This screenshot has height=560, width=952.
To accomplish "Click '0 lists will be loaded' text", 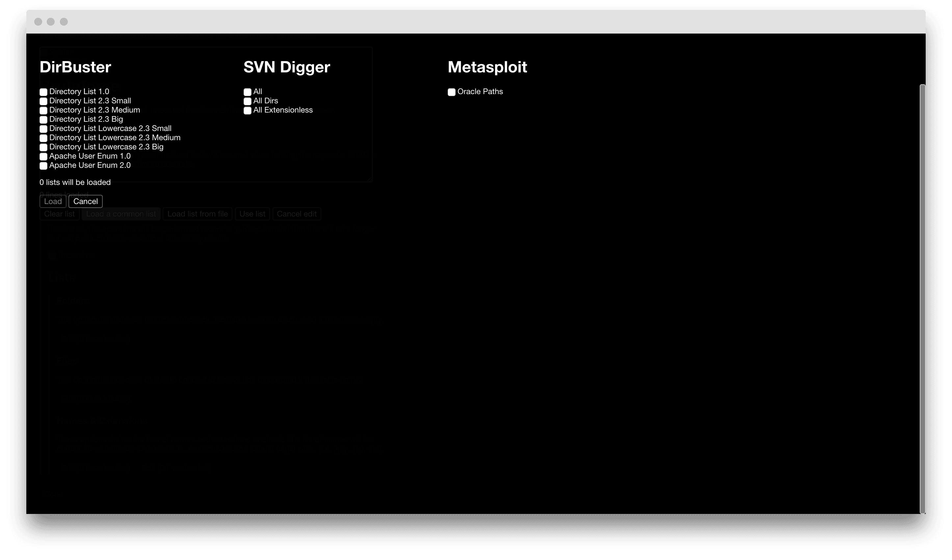I will 75,182.
